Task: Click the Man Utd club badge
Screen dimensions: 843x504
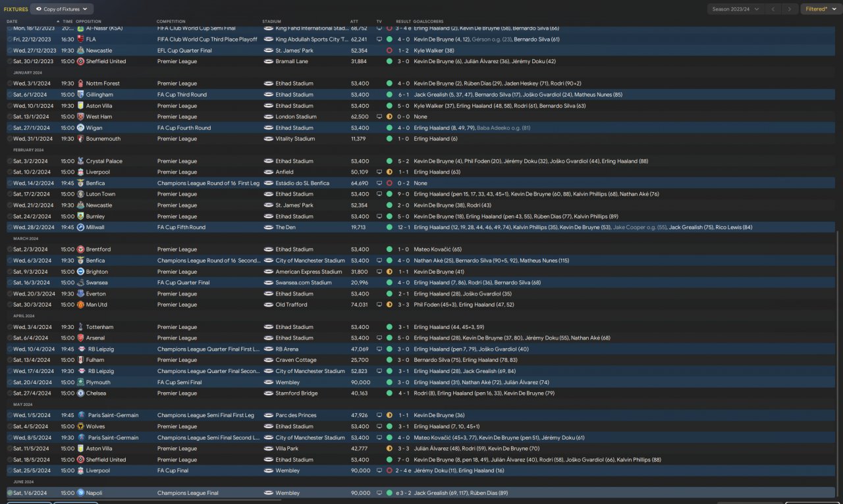Action: [80, 305]
